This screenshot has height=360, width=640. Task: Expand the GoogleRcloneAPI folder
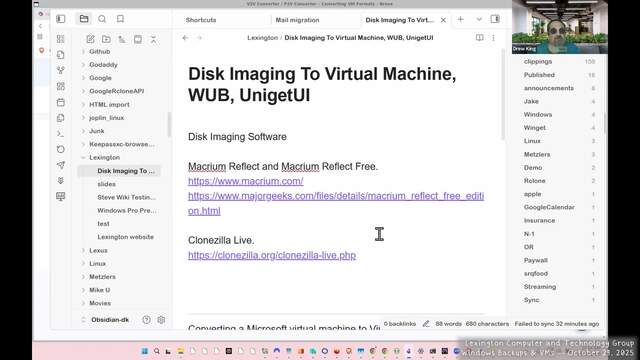[116, 91]
